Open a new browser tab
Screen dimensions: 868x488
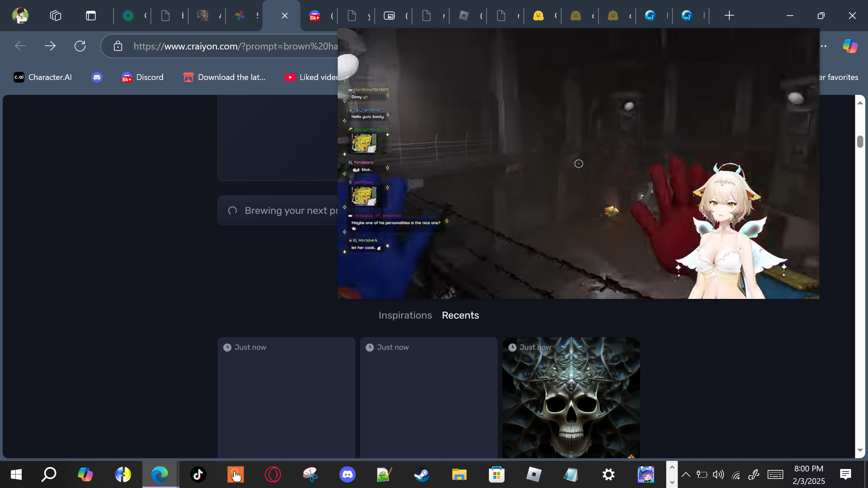729,16
